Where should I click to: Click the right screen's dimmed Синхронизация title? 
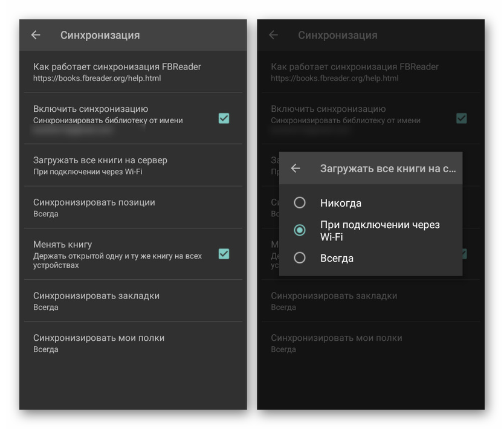pyautogui.click(x=338, y=35)
